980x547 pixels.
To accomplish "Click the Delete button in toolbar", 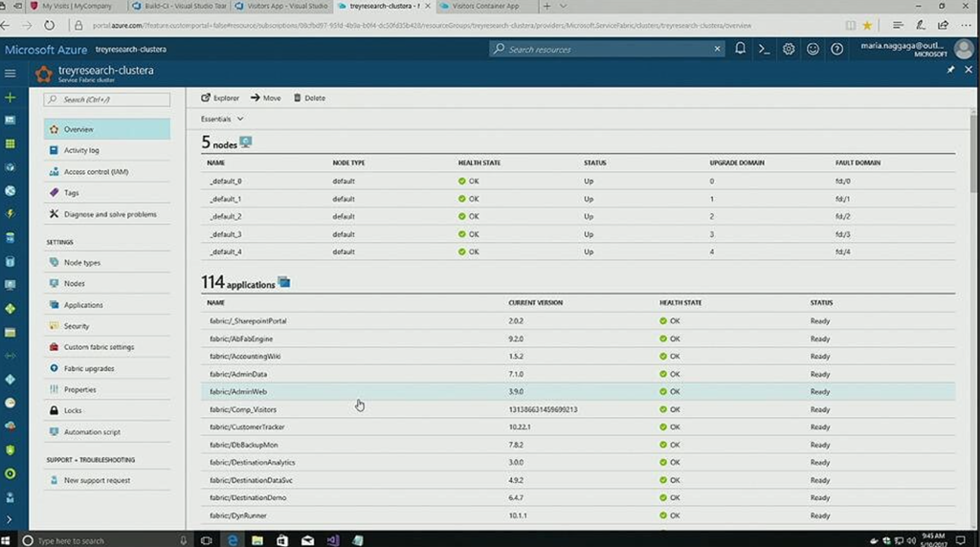I will click(309, 98).
